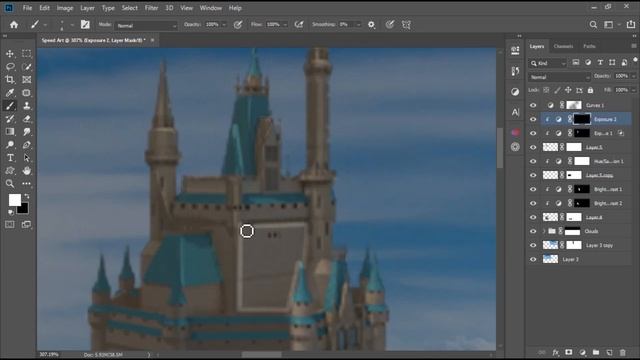640x360 pixels.
Task: Create new adjustment layer button
Action: click(582, 352)
